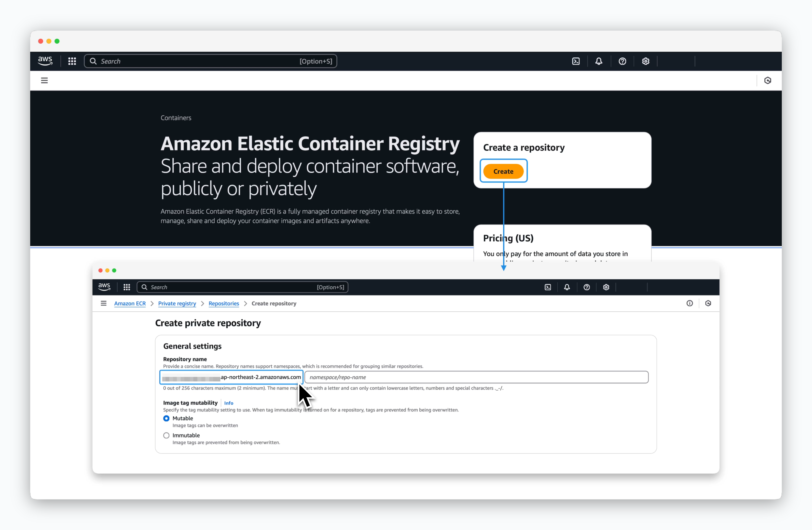Image resolution: width=812 pixels, height=530 pixels.
Task: Click the AWS logo in the Create repository window
Action: (104, 287)
